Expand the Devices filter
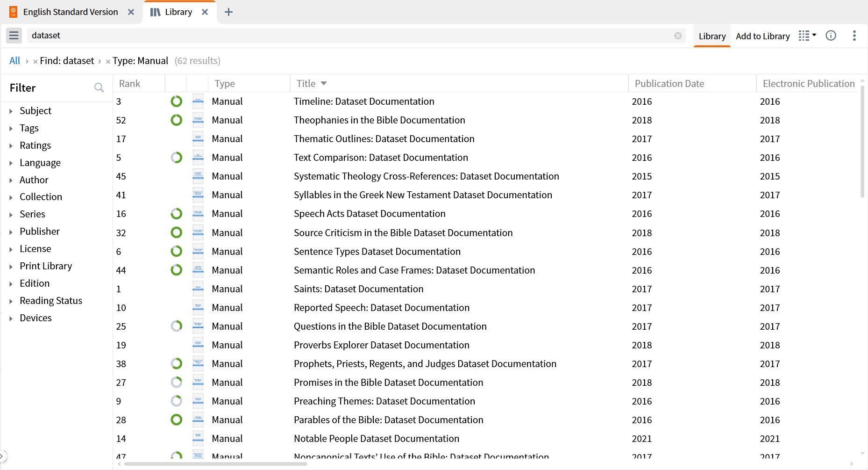The height and width of the screenshot is (470, 868). coord(11,318)
